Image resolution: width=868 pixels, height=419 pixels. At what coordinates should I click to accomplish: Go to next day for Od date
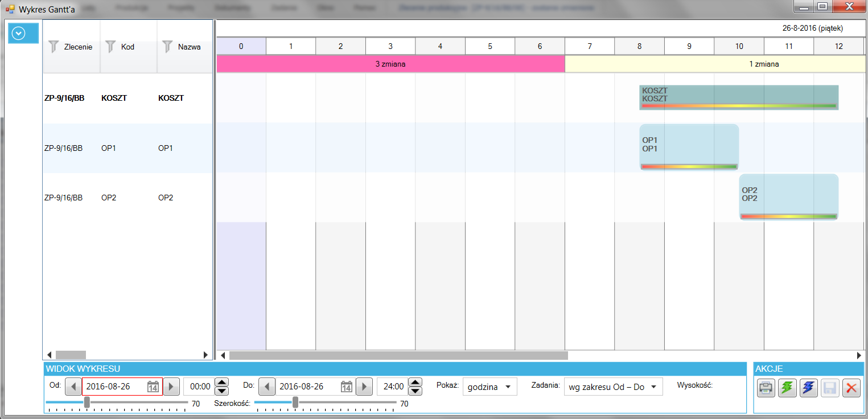[x=171, y=387]
